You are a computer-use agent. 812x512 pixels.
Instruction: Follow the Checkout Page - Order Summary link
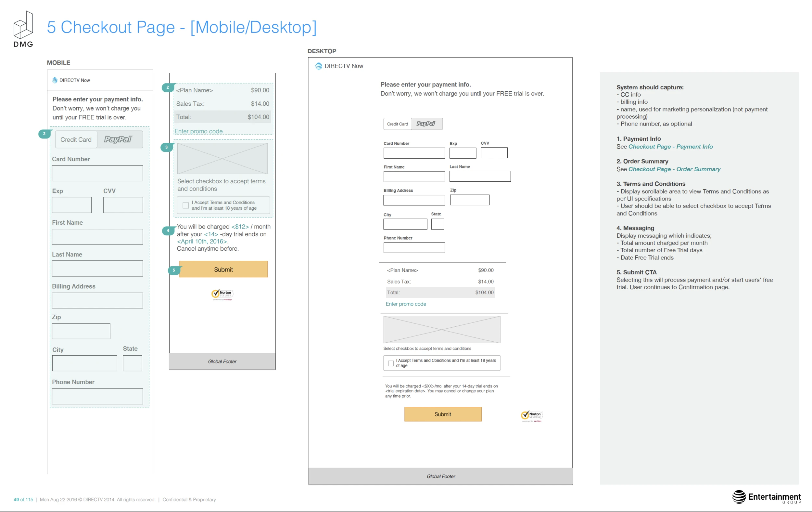pyautogui.click(x=674, y=169)
